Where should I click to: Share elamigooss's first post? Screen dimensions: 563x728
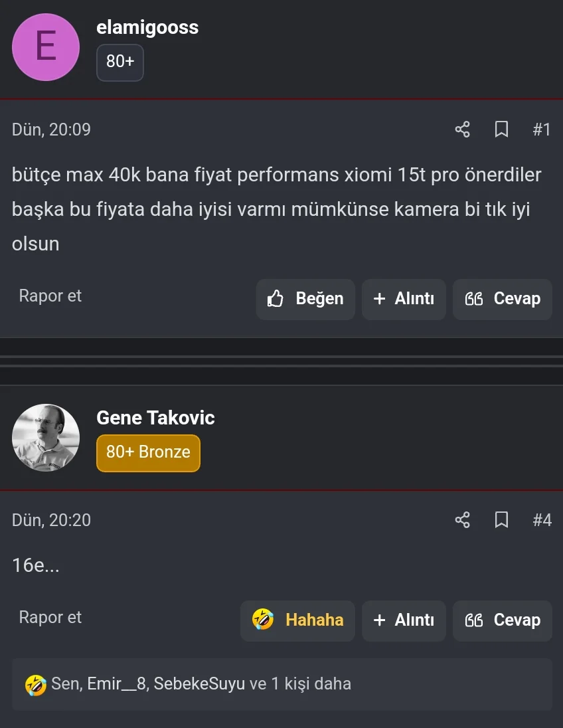462,129
